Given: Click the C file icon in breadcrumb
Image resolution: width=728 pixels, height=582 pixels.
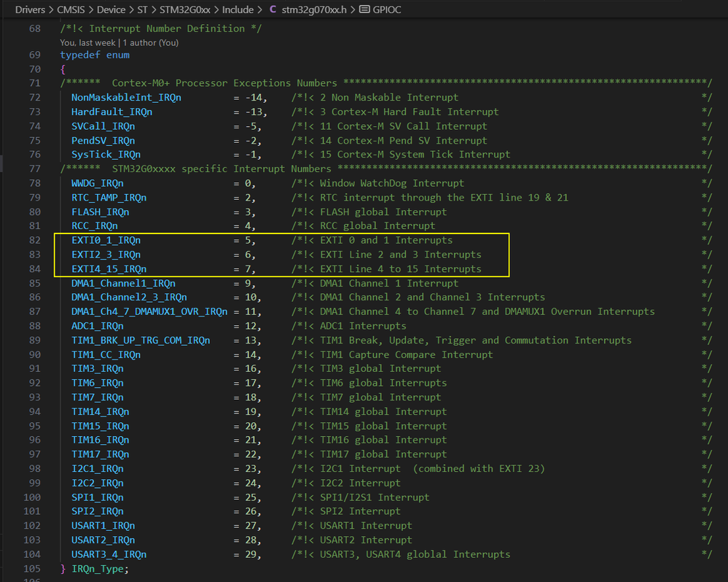Looking at the screenshot, I should pos(273,10).
